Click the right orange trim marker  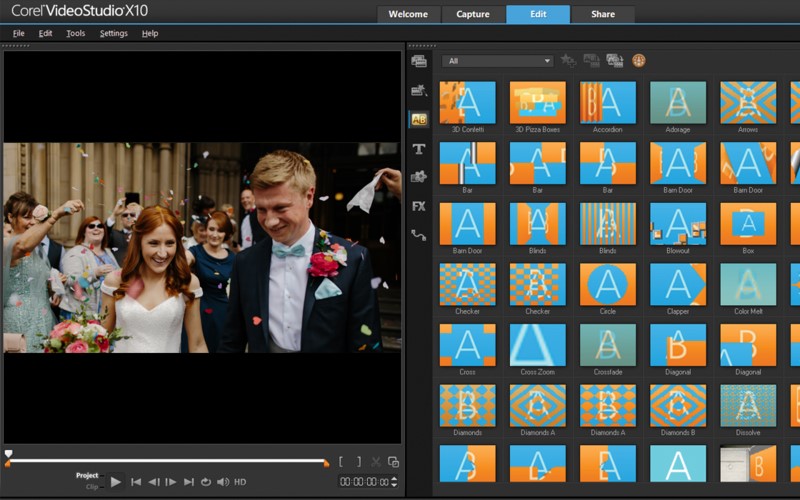pyautogui.click(x=327, y=464)
